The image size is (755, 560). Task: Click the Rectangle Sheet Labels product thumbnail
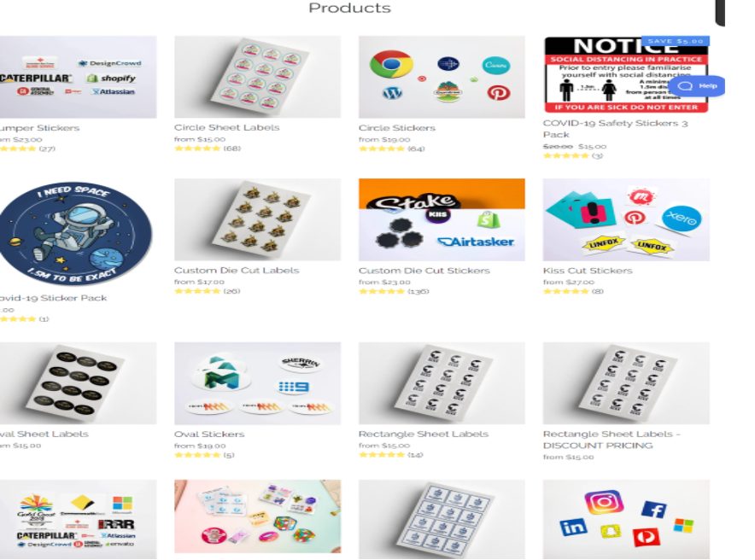(442, 383)
